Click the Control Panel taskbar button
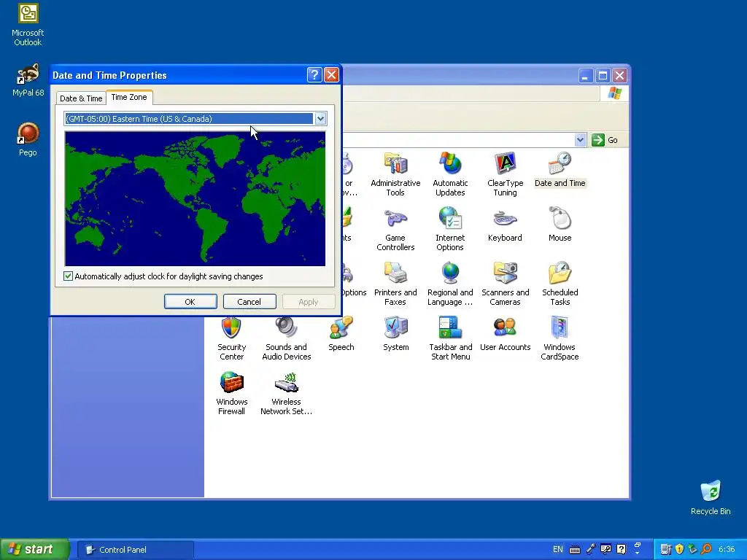747x560 pixels. point(135,550)
